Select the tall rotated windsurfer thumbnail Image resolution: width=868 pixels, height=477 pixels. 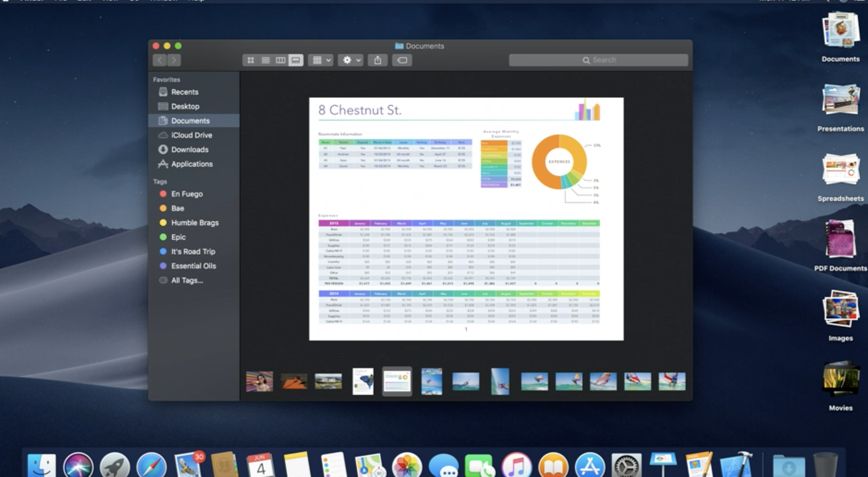[500, 382]
